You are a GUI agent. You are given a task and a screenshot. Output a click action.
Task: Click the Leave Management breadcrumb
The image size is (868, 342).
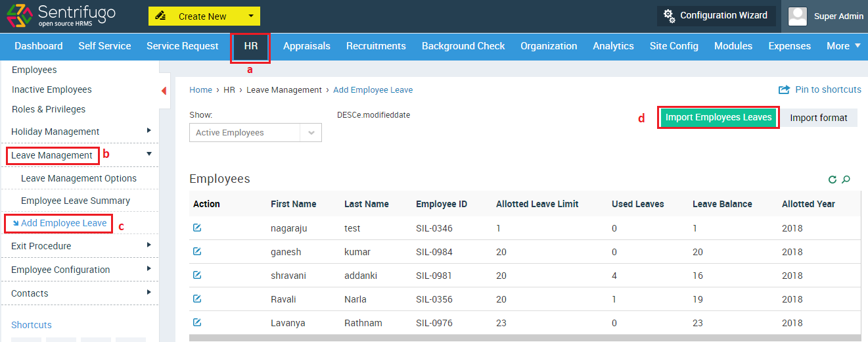click(284, 89)
